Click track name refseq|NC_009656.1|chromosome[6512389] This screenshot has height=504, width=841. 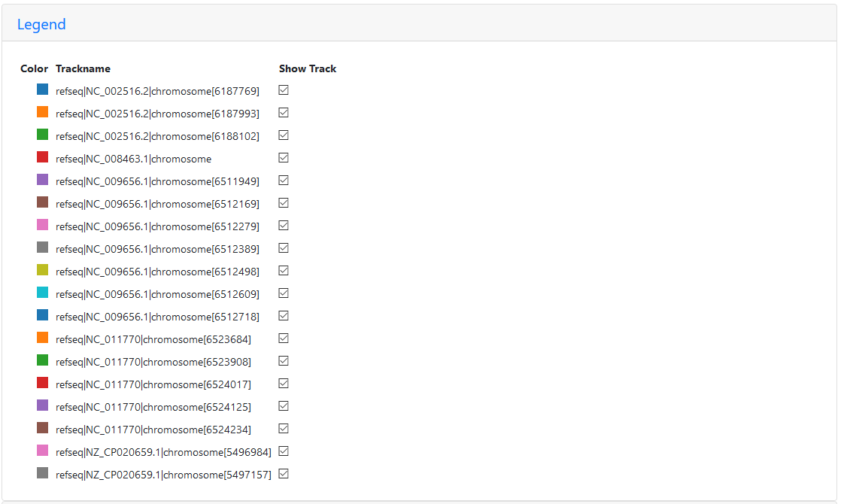[158, 249]
